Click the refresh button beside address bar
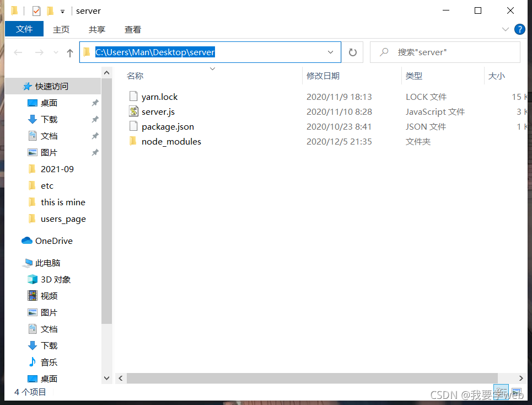The image size is (532, 405). pos(353,52)
